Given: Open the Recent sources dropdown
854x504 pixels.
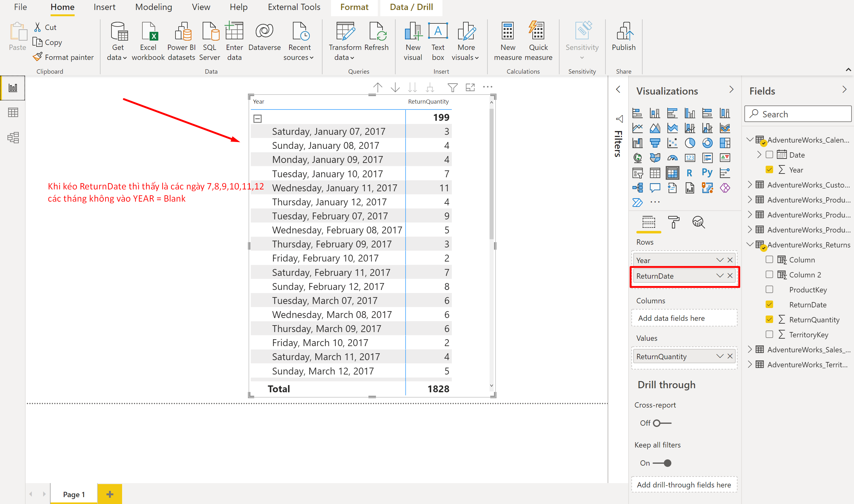Looking at the screenshot, I should pyautogui.click(x=299, y=41).
